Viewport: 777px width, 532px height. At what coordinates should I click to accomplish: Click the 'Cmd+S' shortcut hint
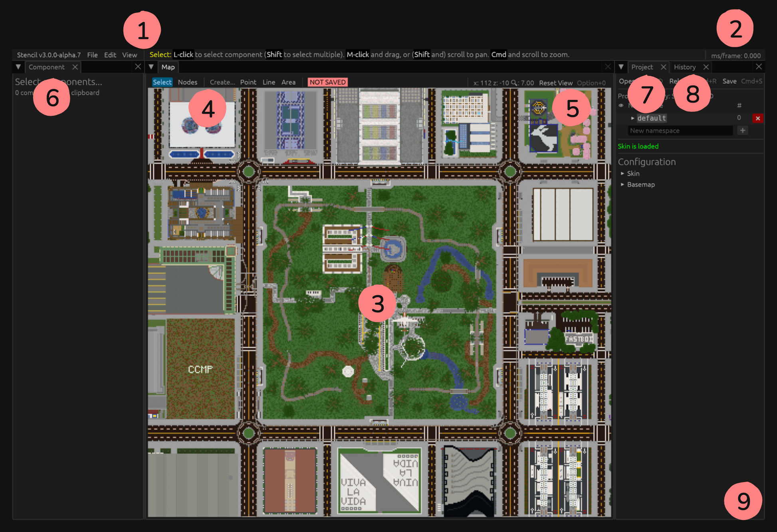[751, 81]
